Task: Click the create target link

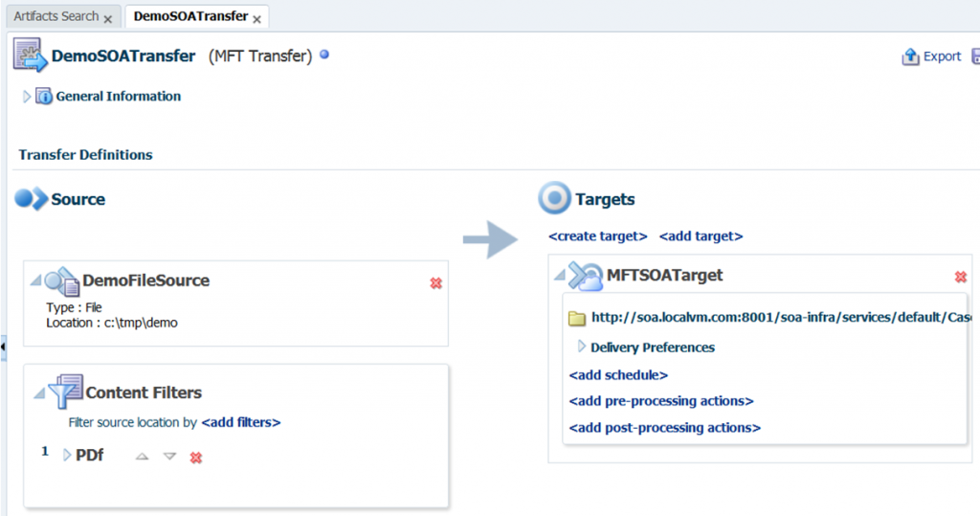Action: (x=598, y=236)
